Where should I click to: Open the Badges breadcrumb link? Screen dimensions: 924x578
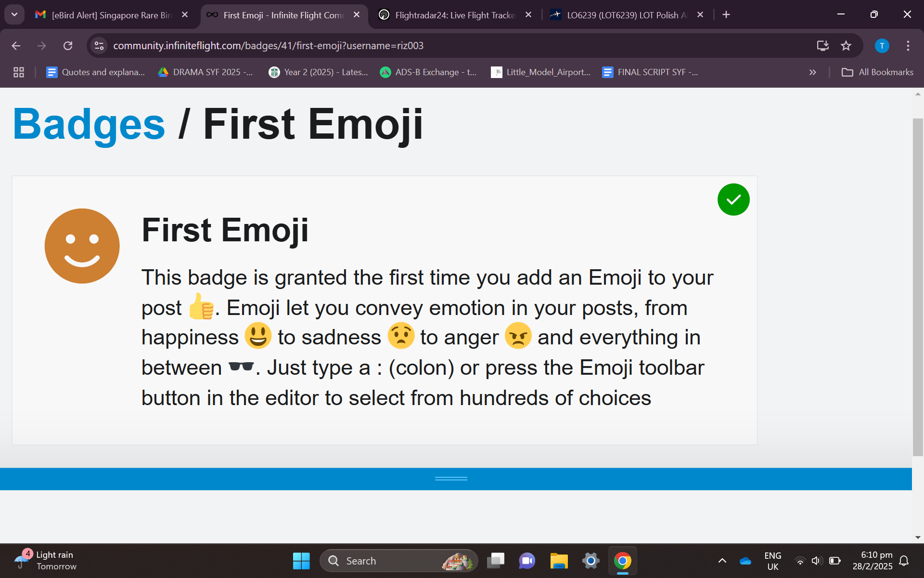click(89, 124)
